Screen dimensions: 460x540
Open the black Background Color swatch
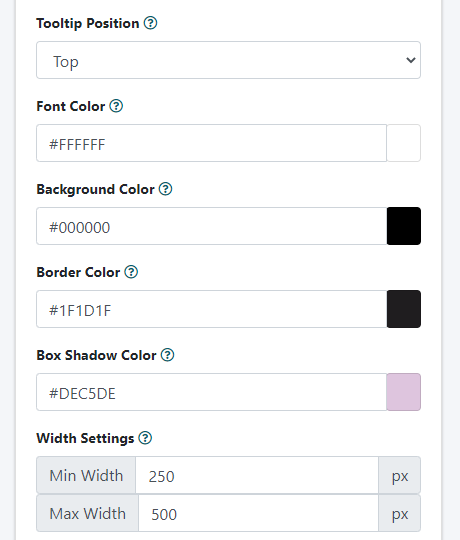click(404, 226)
